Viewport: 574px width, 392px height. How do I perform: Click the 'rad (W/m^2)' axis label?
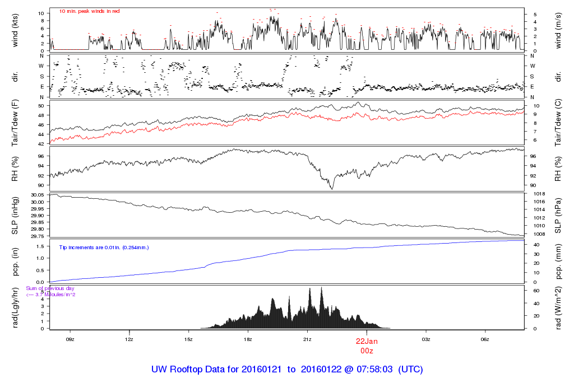tap(558, 308)
